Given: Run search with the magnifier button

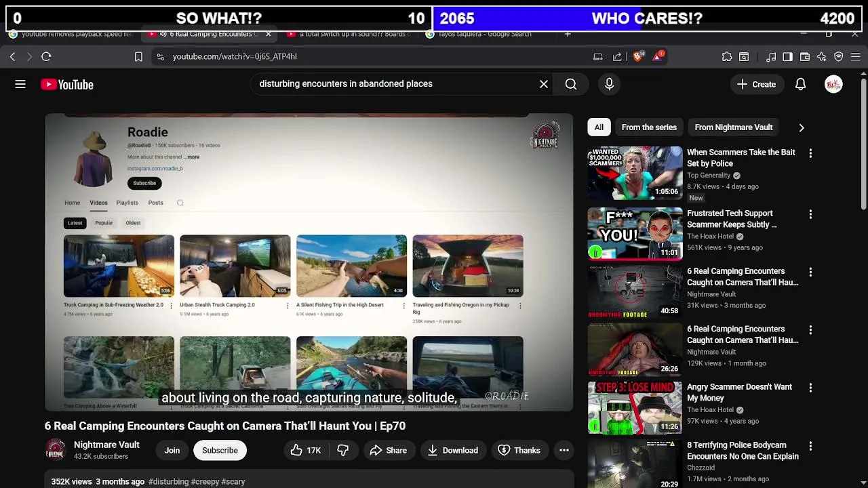Looking at the screenshot, I should tap(571, 84).
